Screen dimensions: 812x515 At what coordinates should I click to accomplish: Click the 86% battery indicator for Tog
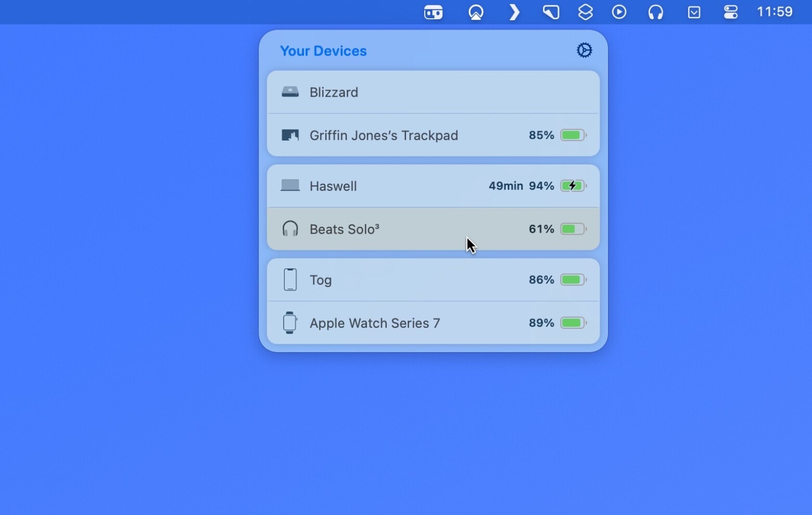[x=573, y=279]
